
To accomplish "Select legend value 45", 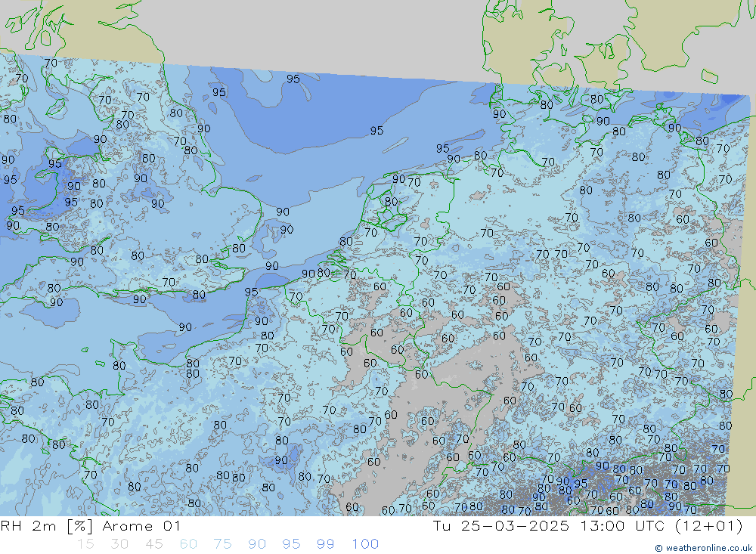I will [153, 544].
